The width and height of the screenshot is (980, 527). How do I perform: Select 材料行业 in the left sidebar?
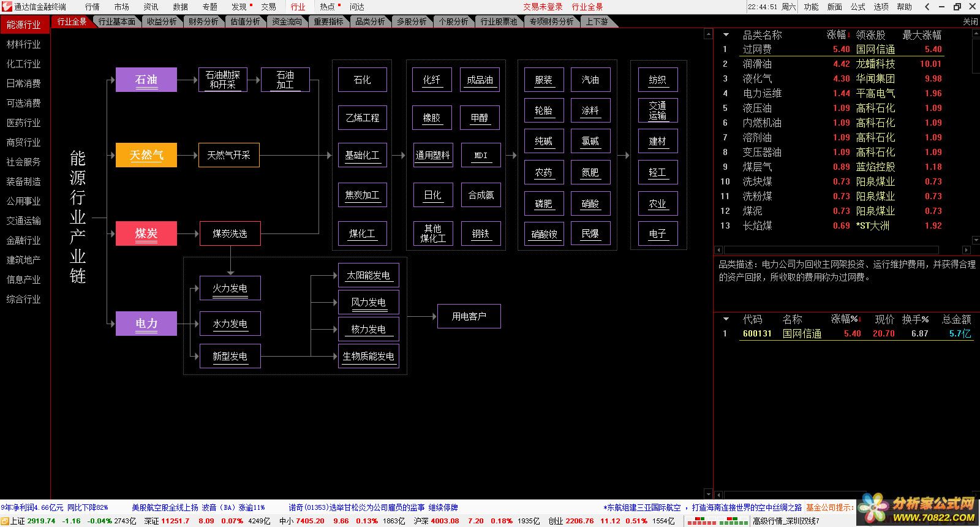click(x=24, y=44)
